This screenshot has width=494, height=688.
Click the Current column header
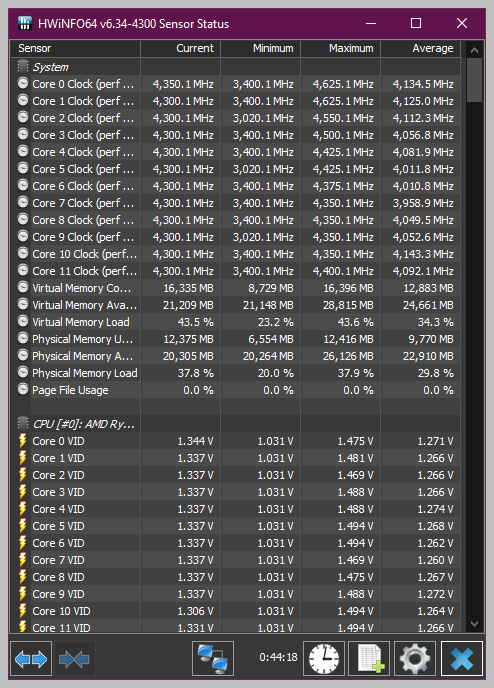click(x=181, y=49)
